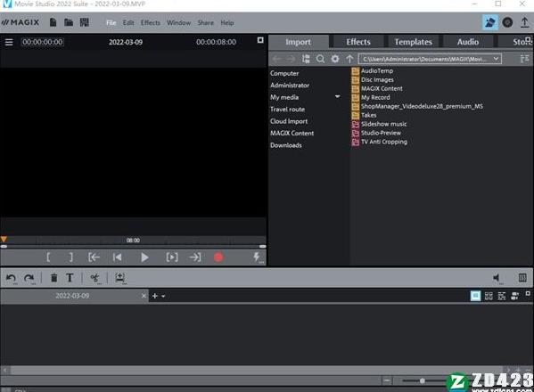
Task: Open Downloads in the sidebar
Action: (286, 145)
